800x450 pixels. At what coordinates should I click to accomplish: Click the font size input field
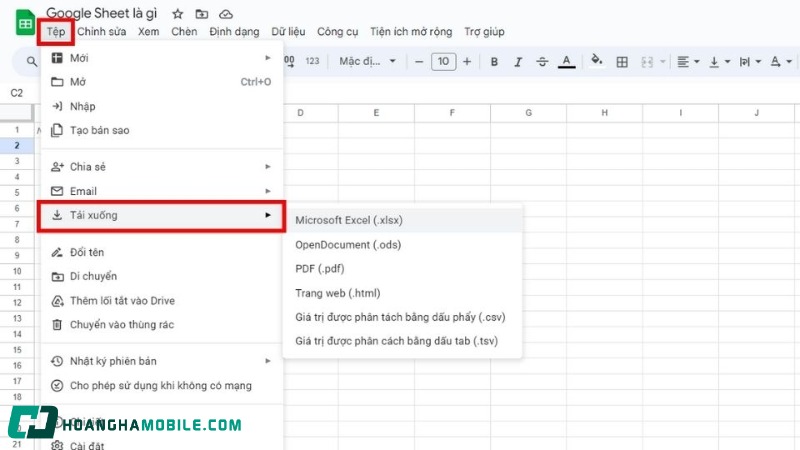[444, 62]
